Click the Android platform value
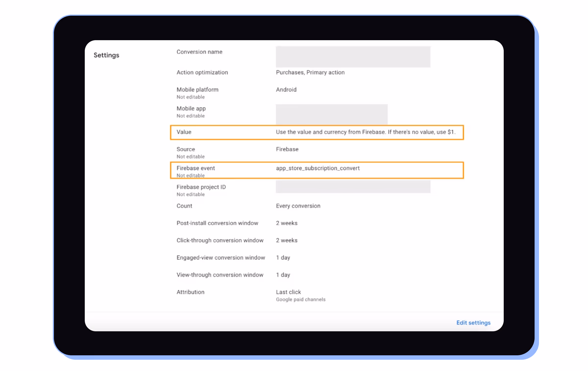This screenshot has height=371, width=588. pos(286,89)
